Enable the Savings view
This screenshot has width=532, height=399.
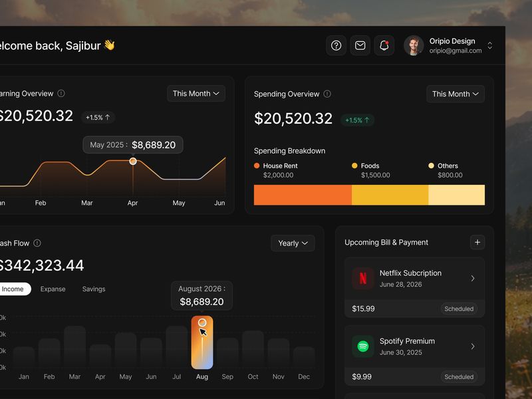(x=94, y=289)
